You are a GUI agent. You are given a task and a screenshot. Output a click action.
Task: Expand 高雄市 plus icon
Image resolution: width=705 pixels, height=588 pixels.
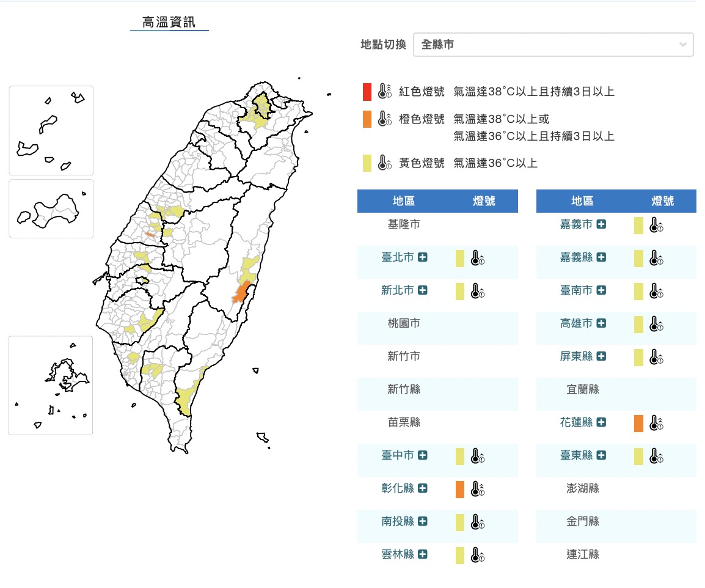tap(601, 323)
